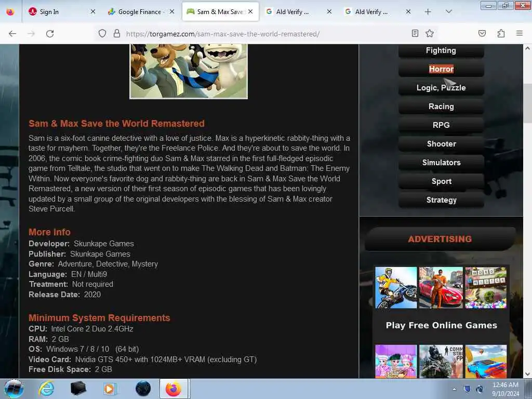The image size is (532, 399).
Task: Close the second Ald Verify tab
Action: coord(408,11)
